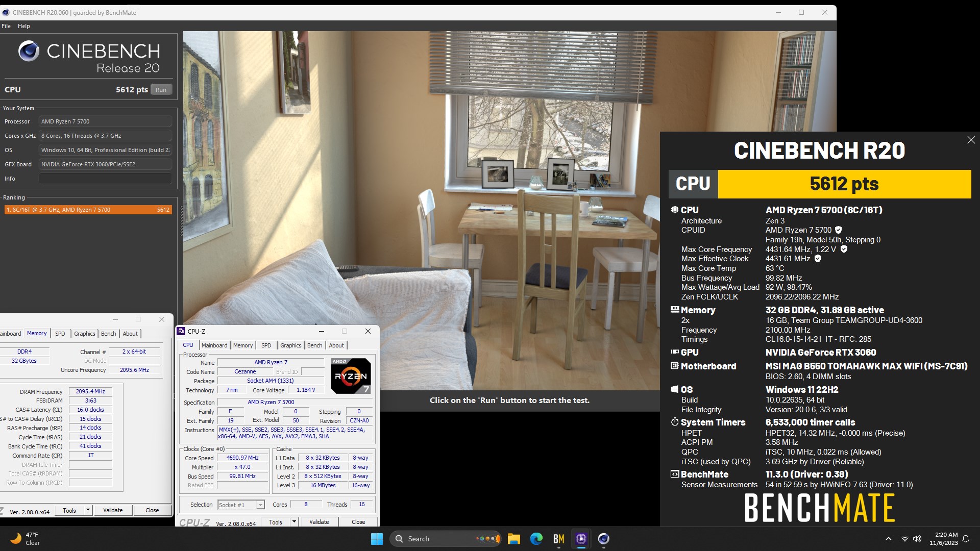
Task: Switch to the SPD tab in front CPU-Z window
Action: (x=266, y=345)
